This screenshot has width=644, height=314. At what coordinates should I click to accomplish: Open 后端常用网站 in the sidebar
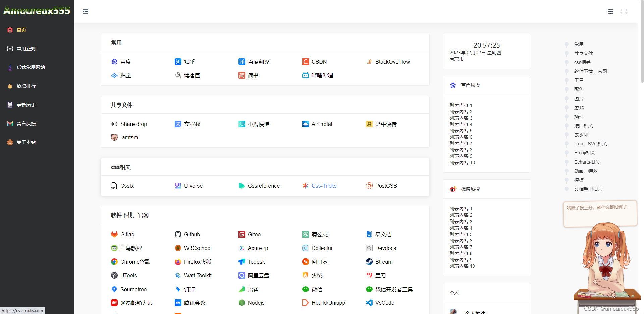coord(31,67)
